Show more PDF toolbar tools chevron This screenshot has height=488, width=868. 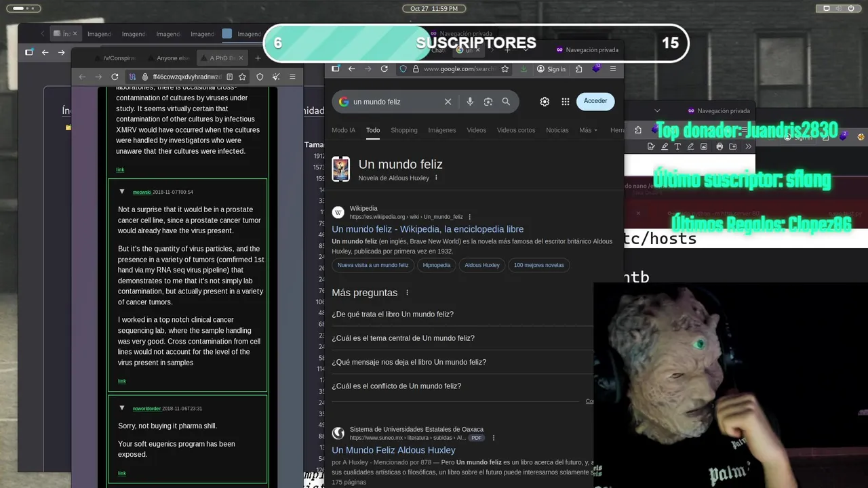point(748,146)
